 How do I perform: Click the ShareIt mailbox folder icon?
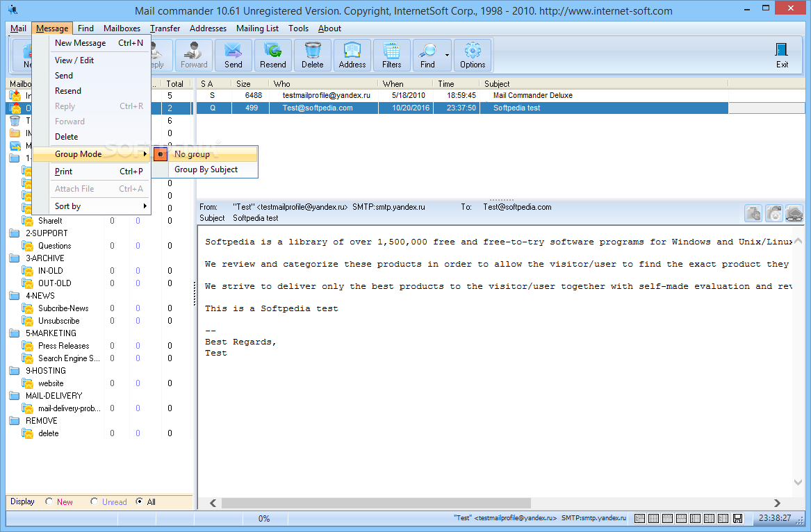(x=27, y=221)
